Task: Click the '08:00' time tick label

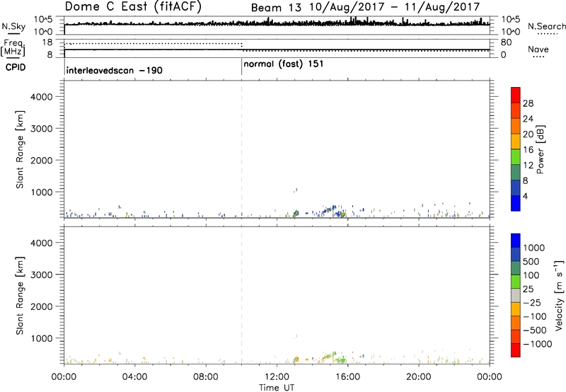Action: pyautogui.click(x=206, y=377)
